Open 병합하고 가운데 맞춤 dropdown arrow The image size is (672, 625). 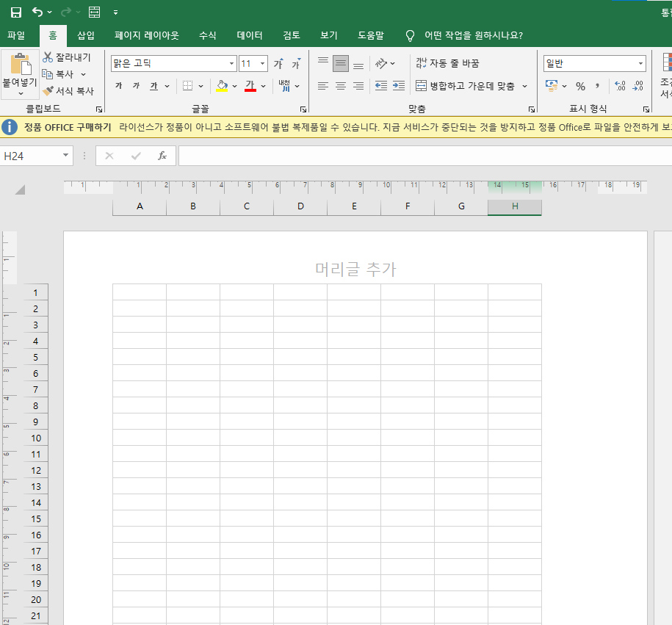coord(524,86)
